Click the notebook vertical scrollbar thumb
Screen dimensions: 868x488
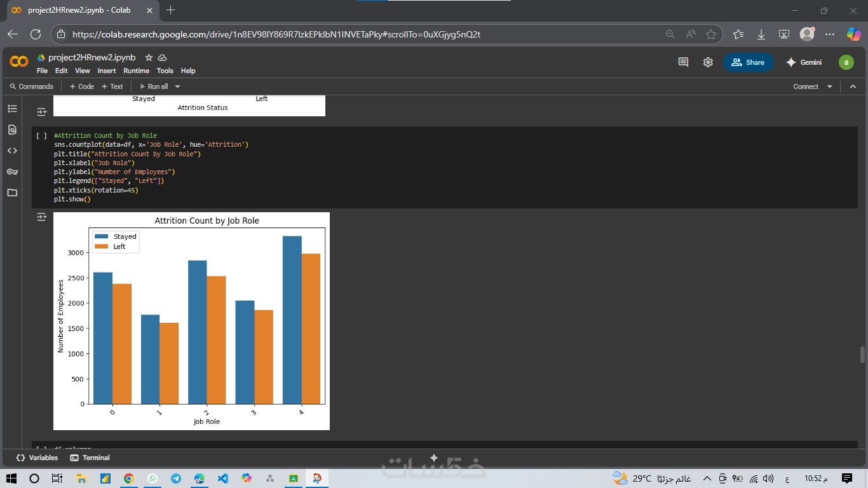(x=862, y=354)
